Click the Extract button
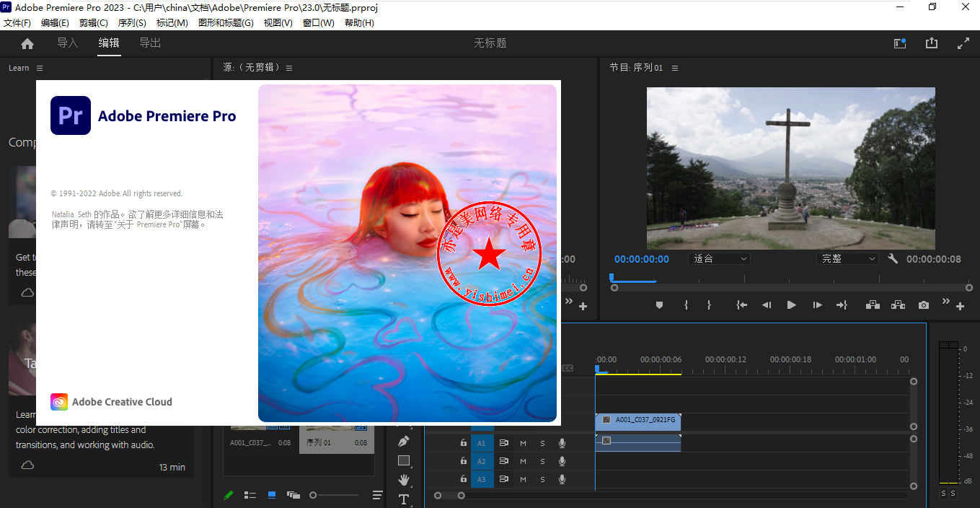The height and width of the screenshot is (508, 980). point(898,305)
